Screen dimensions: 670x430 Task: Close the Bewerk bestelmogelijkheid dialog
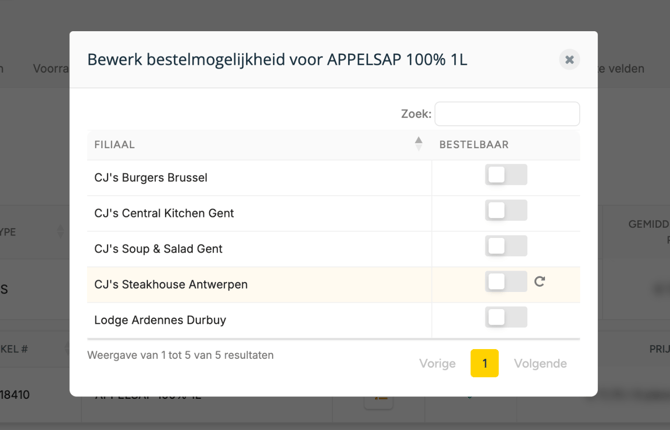click(x=569, y=59)
